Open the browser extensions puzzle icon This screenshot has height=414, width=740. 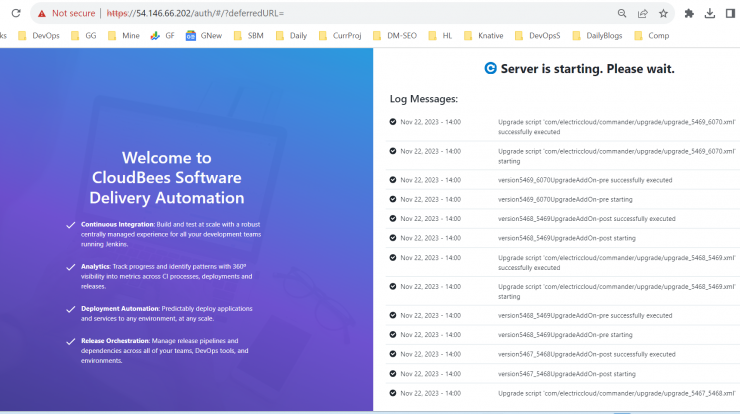[x=689, y=14]
